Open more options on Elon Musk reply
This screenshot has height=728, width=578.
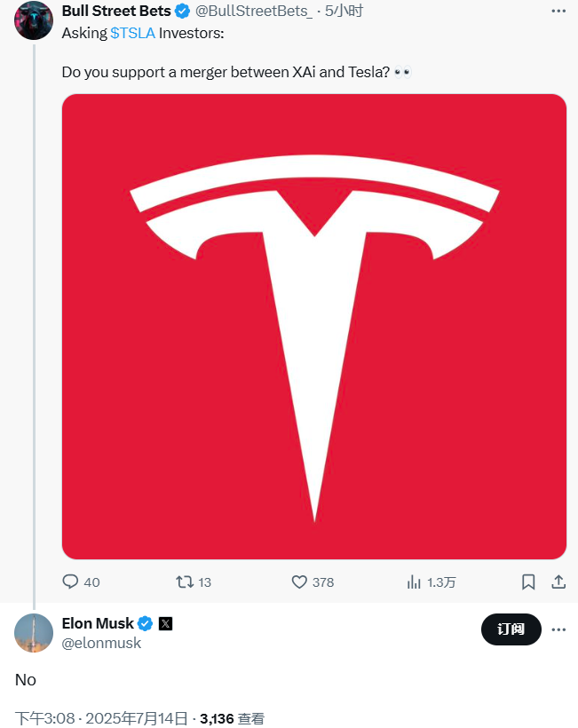[558, 629]
